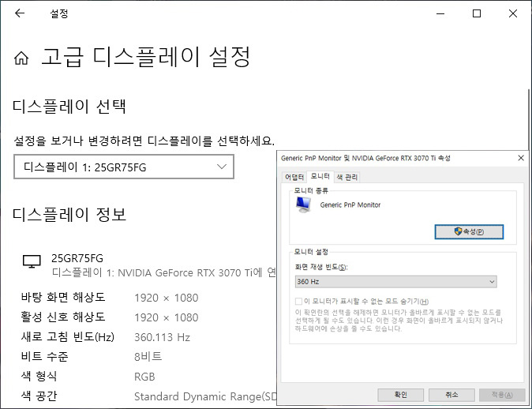532x409 pixels.
Task: Maximize the 설정 window
Action: (477, 13)
